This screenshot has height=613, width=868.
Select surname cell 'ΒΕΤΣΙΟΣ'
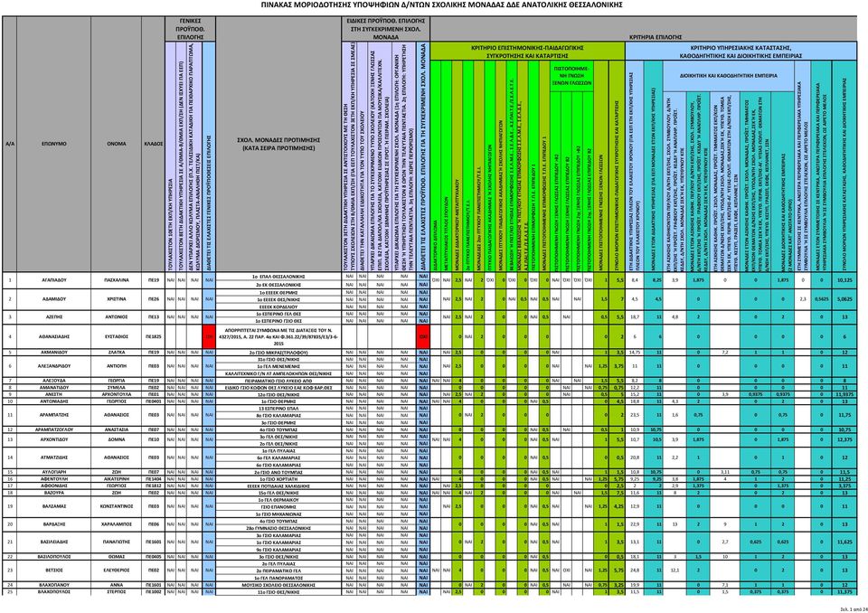click(x=53, y=570)
